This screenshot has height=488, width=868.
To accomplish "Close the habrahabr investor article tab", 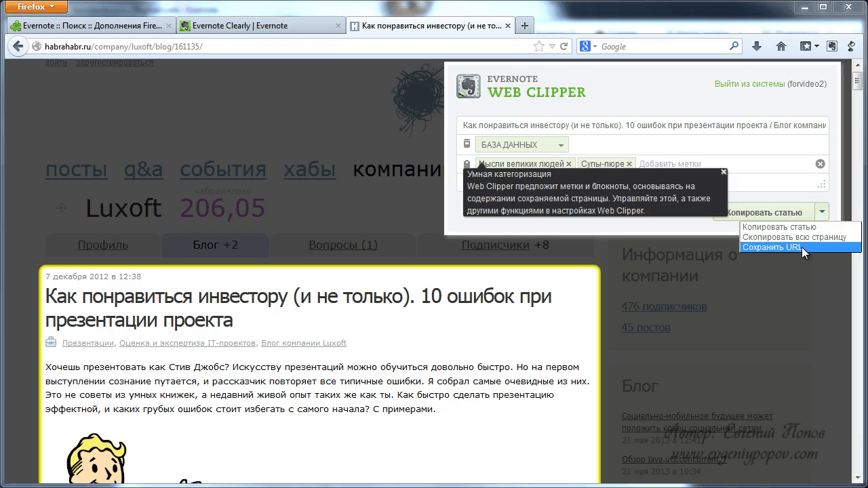I will click(507, 26).
